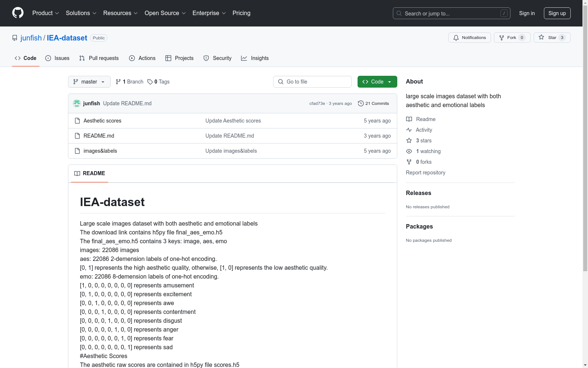Expand the Solutions menu
The height and width of the screenshot is (368, 588).
pos(81,13)
